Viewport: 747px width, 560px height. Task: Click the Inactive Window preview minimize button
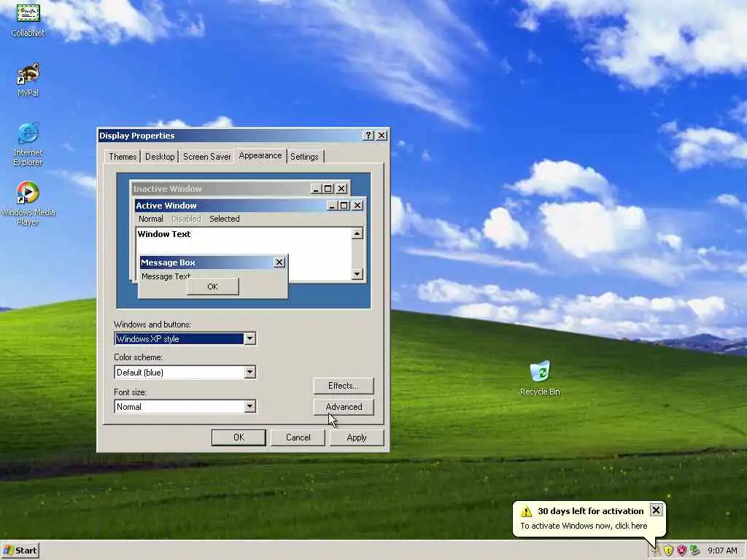coord(316,189)
